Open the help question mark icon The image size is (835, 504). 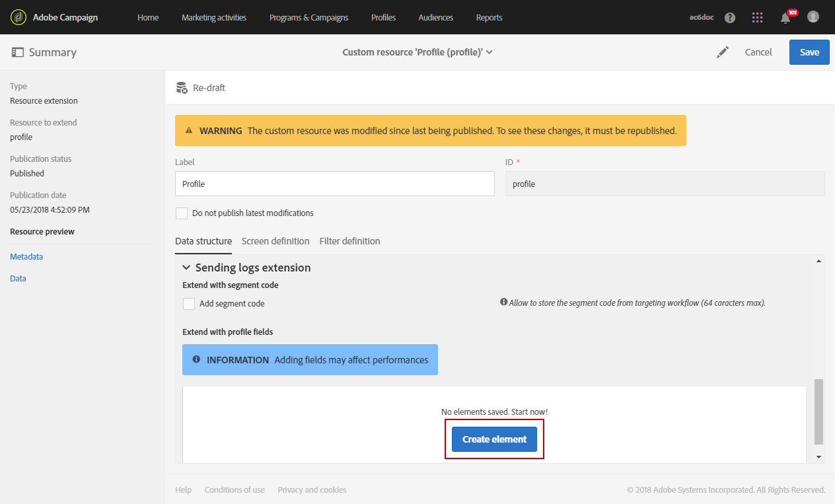pyautogui.click(x=730, y=18)
